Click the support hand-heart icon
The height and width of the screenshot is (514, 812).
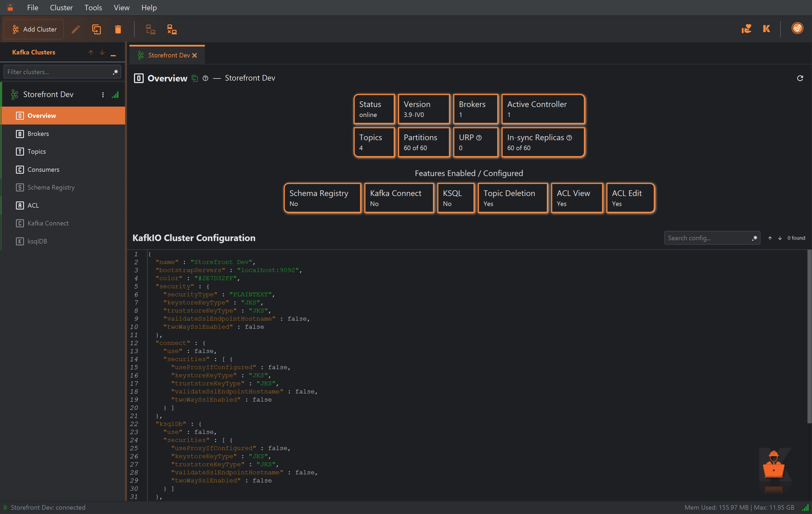(746, 29)
